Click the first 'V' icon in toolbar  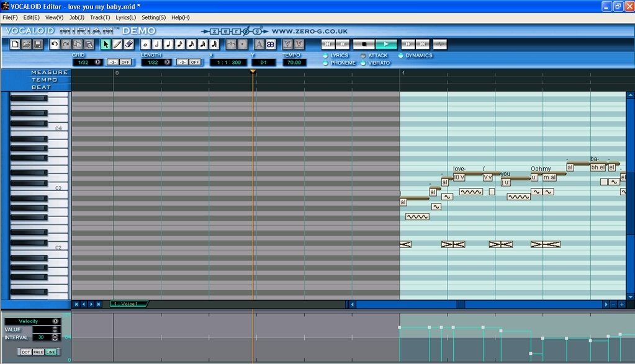coord(287,44)
